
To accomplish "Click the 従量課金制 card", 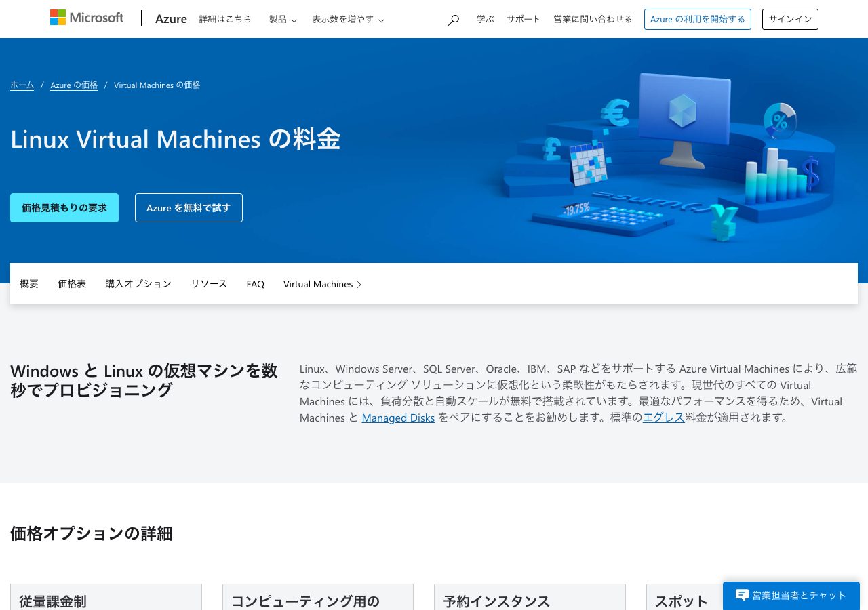I will tap(106, 597).
